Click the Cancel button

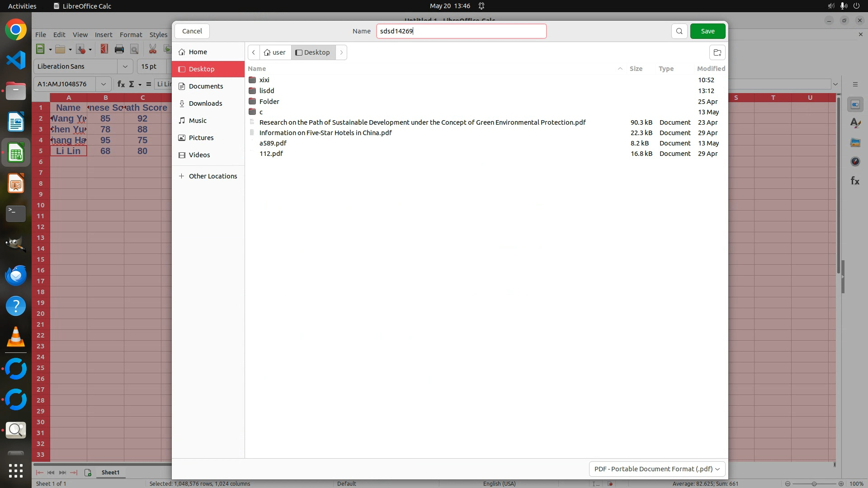click(x=192, y=31)
